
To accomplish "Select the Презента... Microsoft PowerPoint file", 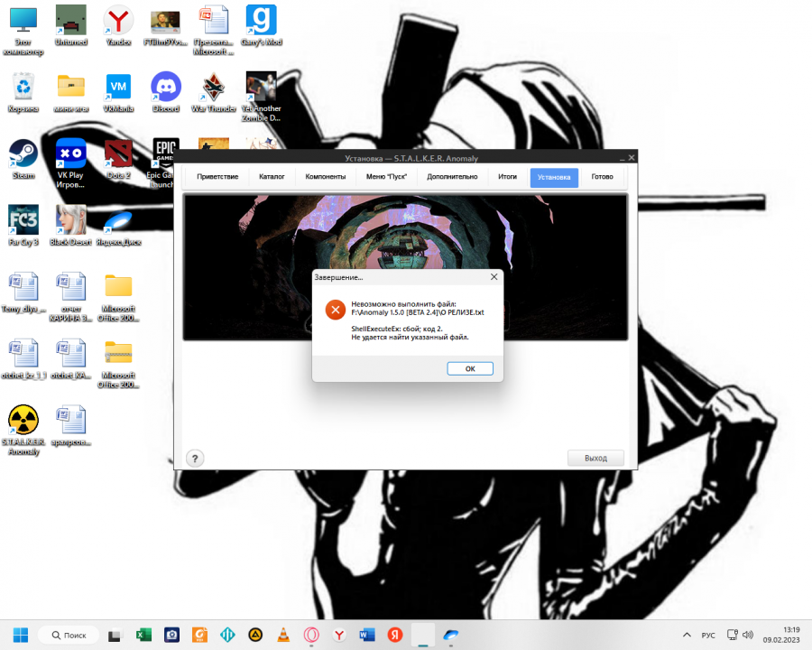I will coord(213,31).
